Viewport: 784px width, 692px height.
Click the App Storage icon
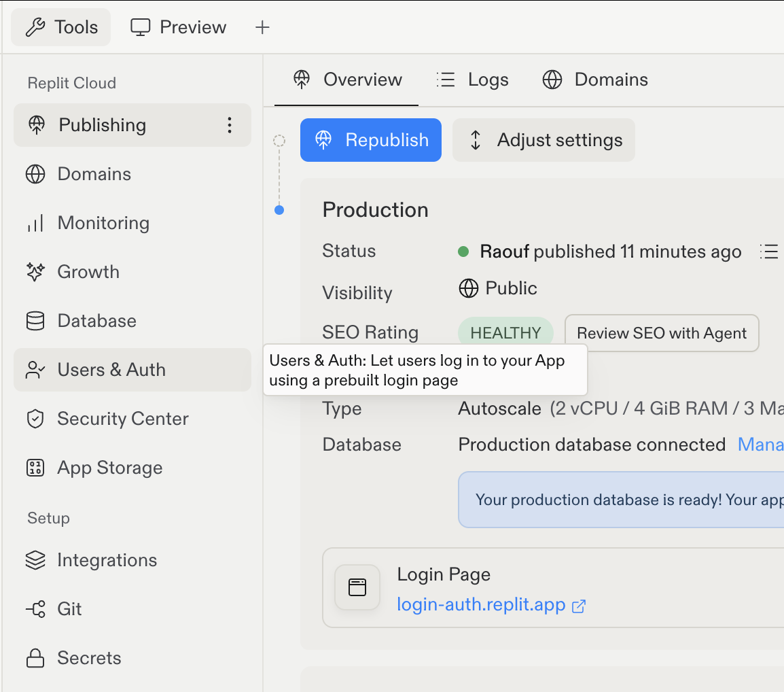click(35, 468)
